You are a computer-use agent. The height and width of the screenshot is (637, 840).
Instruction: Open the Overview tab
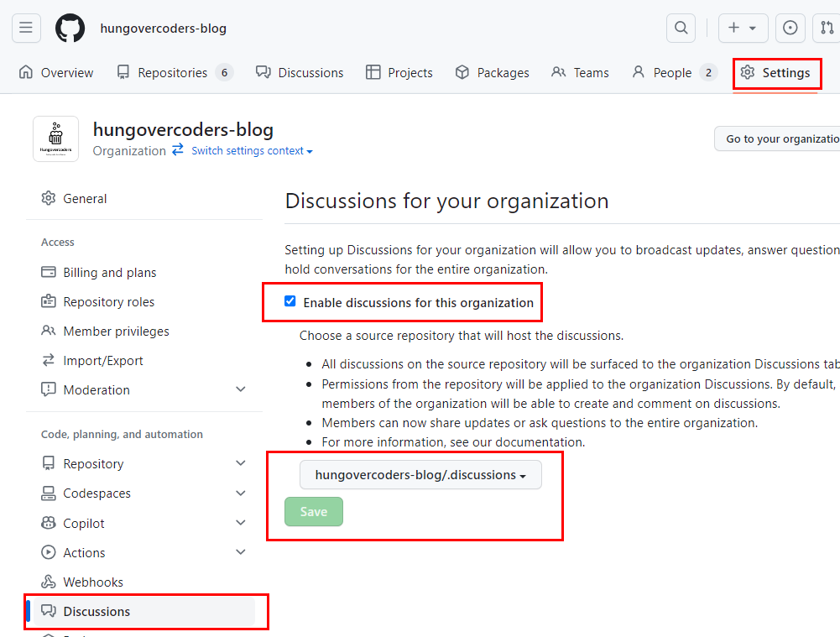click(55, 72)
